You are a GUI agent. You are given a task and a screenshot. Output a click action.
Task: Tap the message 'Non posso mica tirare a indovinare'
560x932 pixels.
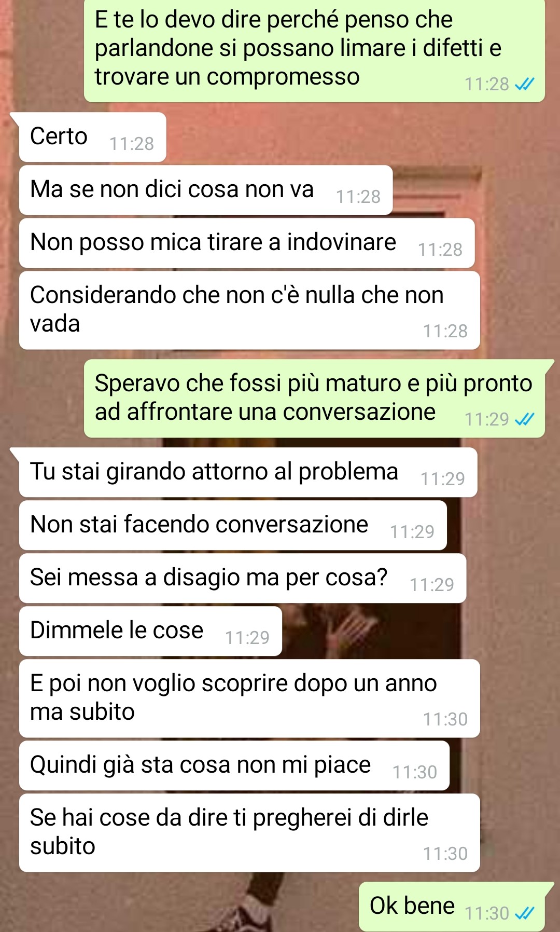247,243
